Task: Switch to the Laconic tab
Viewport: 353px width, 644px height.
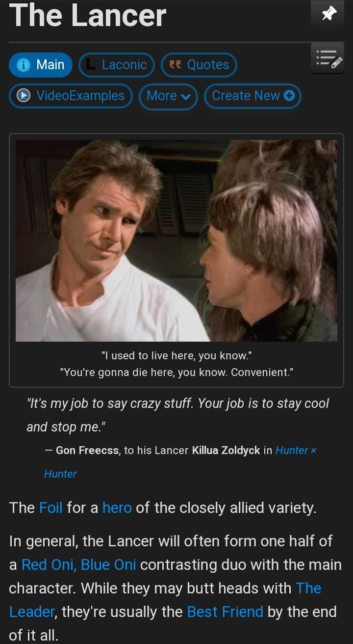Action: [x=117, y=65]
